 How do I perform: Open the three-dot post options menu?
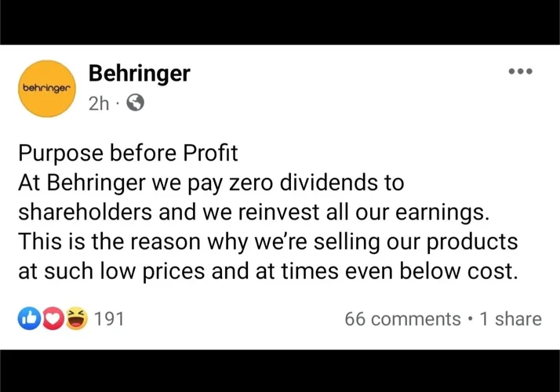(520, 71)
